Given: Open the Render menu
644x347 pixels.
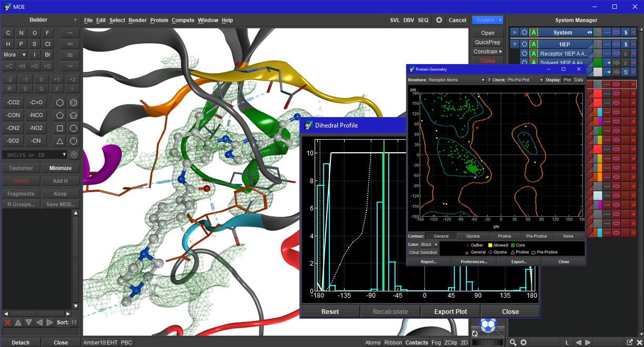Looking at the screenshot, I should [x=138, y=20].
